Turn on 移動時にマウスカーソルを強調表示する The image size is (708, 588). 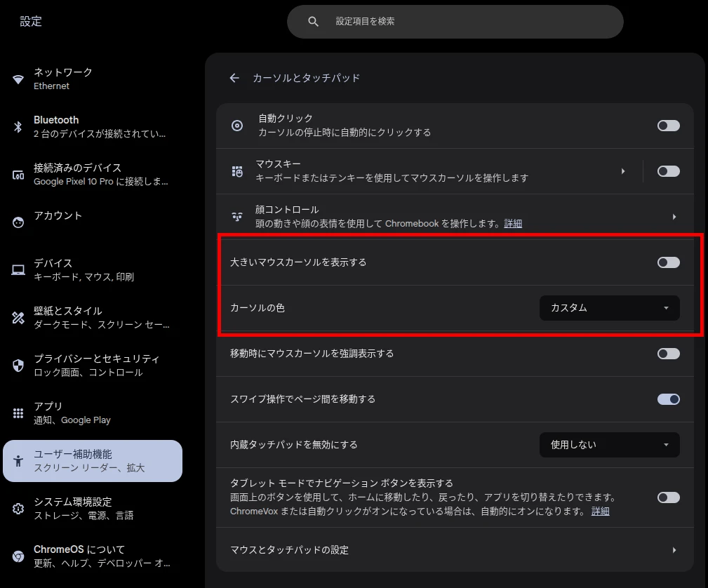[667, 354]
